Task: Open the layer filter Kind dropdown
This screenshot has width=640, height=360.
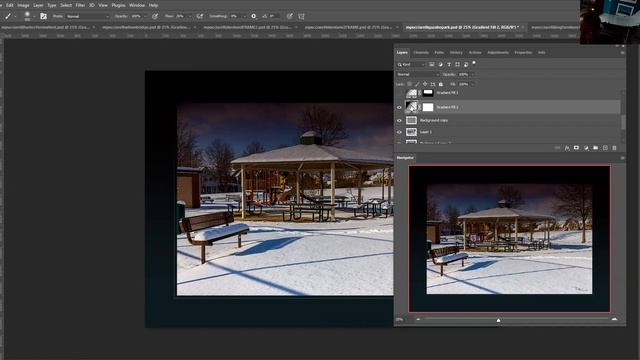Action: tap(411, 64)
